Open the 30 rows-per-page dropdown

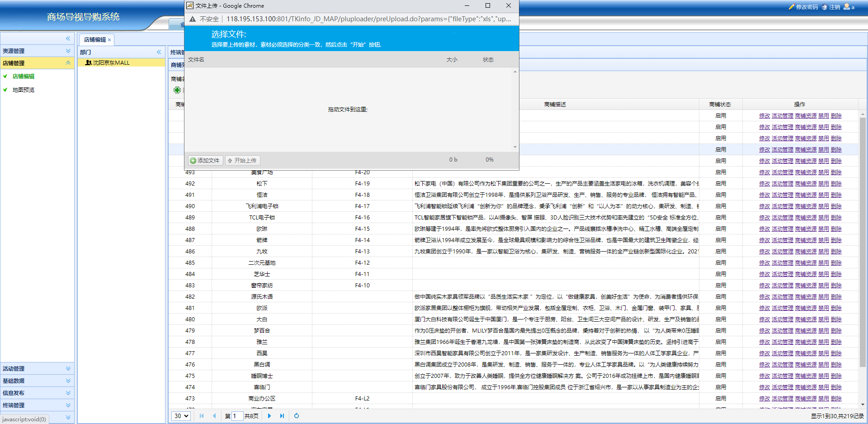(x=181, y=416)
